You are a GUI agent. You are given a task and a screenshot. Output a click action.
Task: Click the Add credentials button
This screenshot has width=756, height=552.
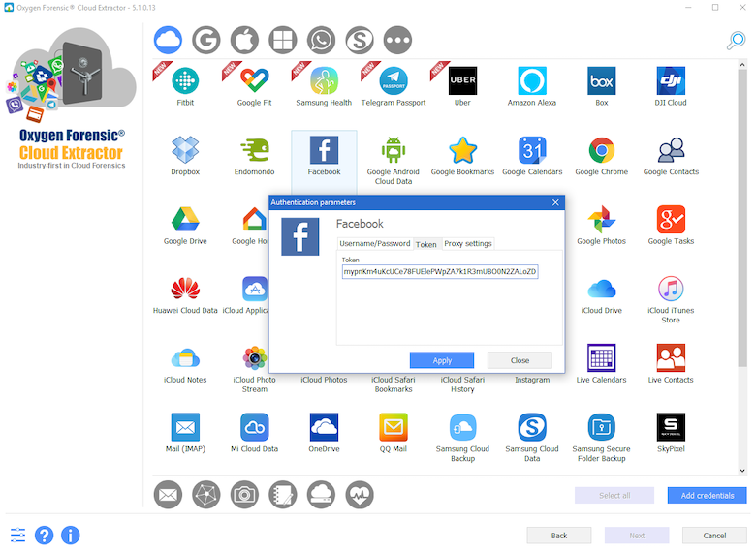[707, 495]
